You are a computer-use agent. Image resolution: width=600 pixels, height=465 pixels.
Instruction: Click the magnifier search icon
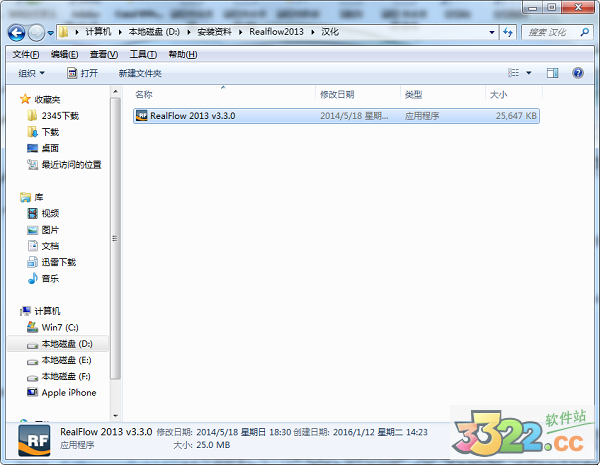584,33
